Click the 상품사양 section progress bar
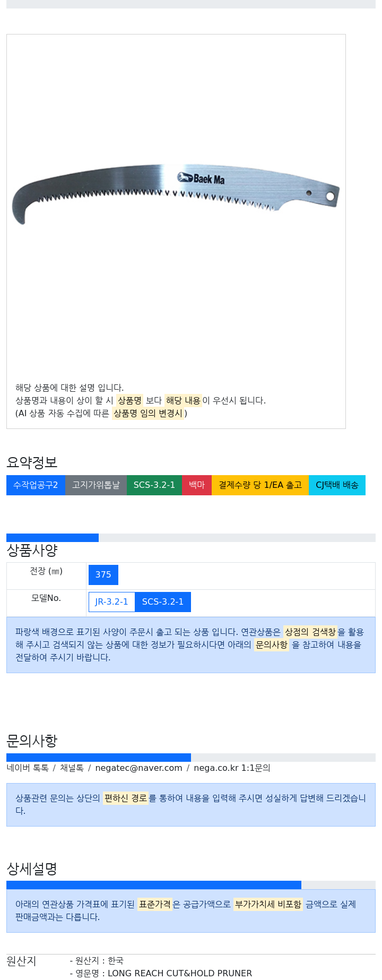The width and height of the screenshot is (382, 980). [x=191, y=538]
